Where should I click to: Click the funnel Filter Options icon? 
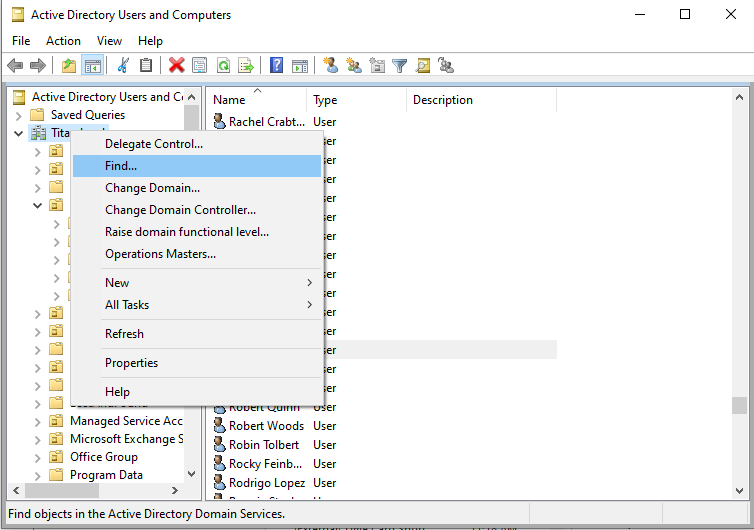400,65
